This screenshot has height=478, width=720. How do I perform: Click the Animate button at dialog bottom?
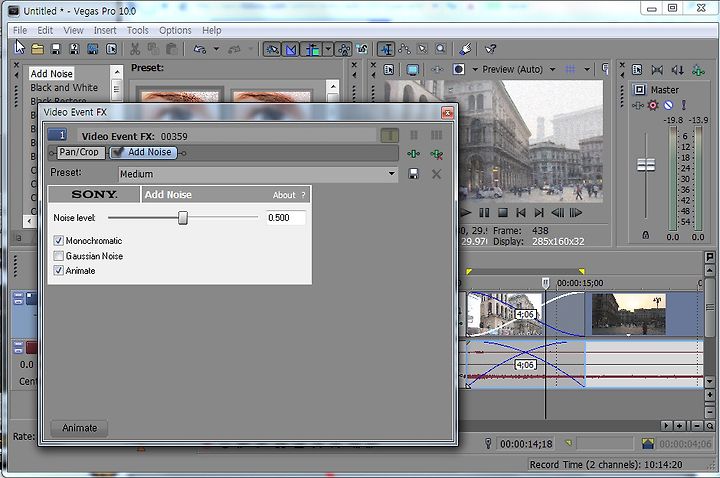pyautogui.click(x=79, y=428)
